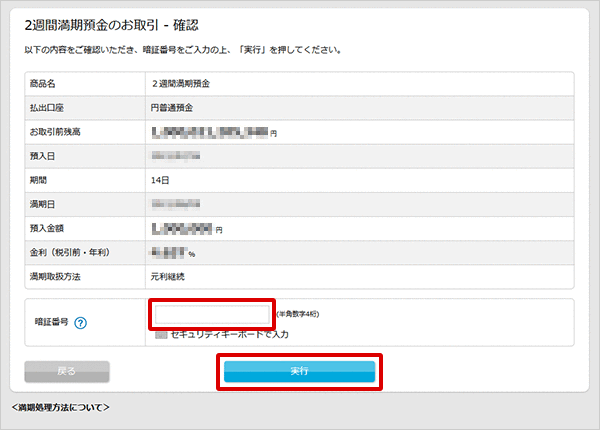Image resolution: width=600 pixels, height=430 pixels.
Task: Click the 暗証番号 field label text
Action: pyautogui.click(x=50, y=323)
